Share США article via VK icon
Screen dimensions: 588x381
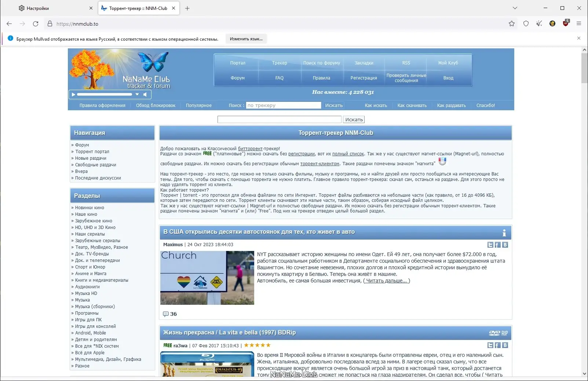click(x=505, y=245)
